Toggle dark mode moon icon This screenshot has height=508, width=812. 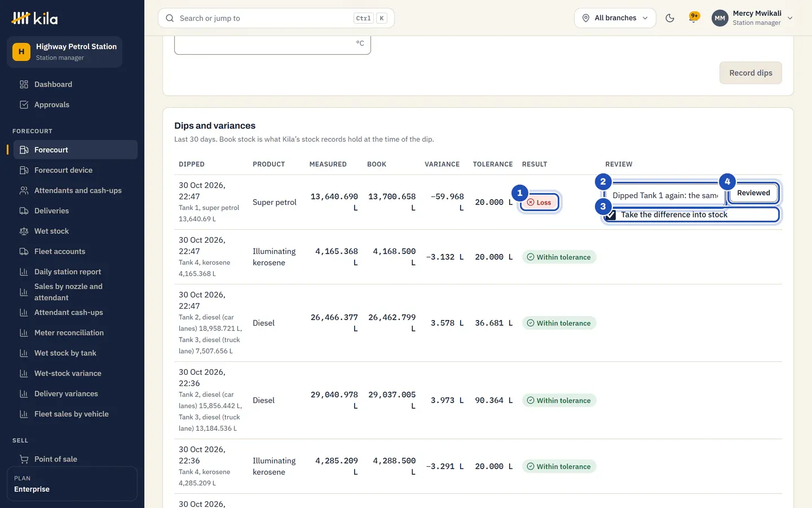[x=670, y=18]
